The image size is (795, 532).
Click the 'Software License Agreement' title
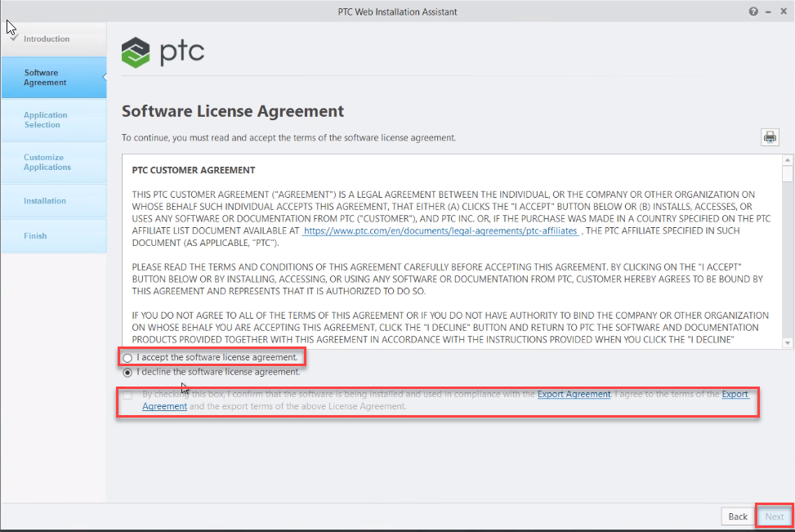(x=233, y=111)
